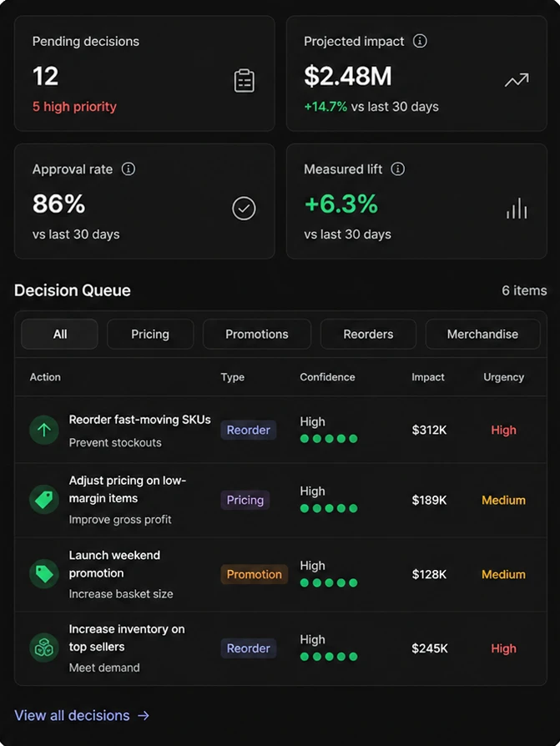The width and height of the screenshot is (560, 746).
Task: Click the boxes icon for Increase inventory row
Action: (44, 648)
